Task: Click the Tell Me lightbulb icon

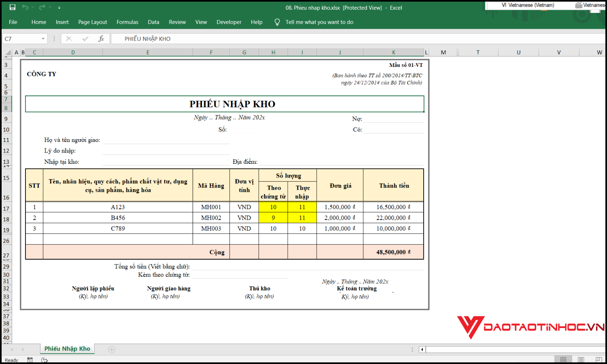Action: coord(277,22)
